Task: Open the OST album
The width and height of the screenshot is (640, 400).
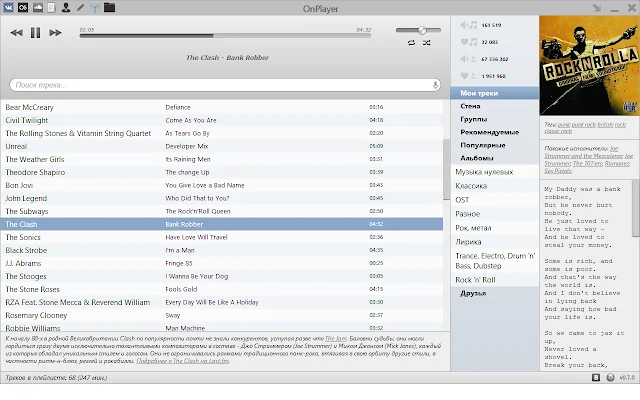Action: click(x=495, y=200)
